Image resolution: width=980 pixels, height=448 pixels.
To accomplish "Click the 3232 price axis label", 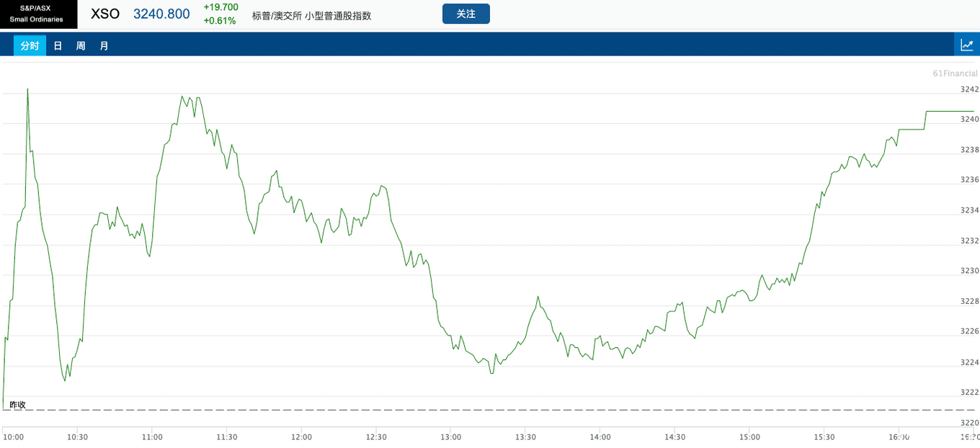I will [x=970, y=241].
